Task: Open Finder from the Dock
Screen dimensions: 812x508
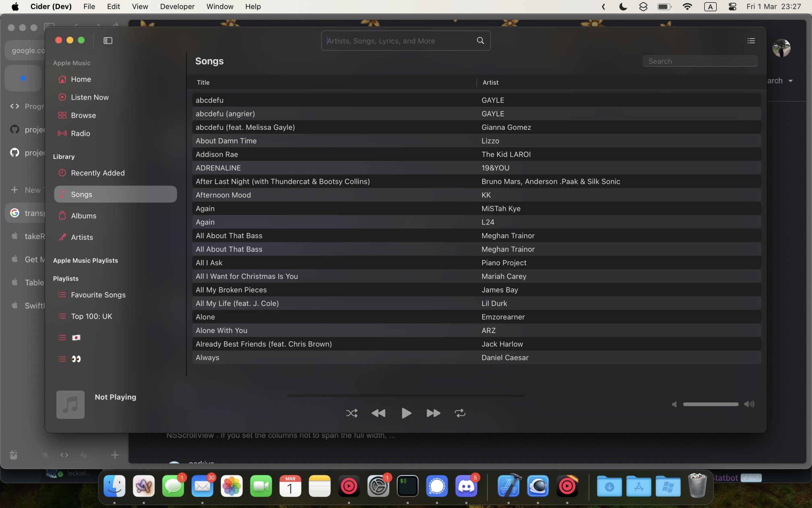Action: pyautogui.click(x=114, y=486)
